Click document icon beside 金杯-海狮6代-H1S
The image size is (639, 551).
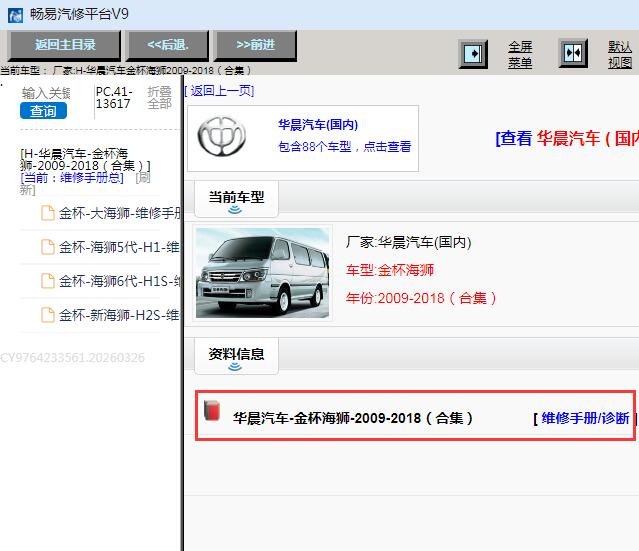48,281
